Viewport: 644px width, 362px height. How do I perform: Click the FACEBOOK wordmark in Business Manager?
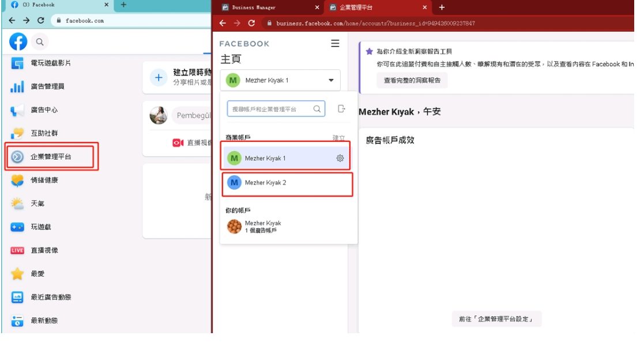tap(244, 44)
